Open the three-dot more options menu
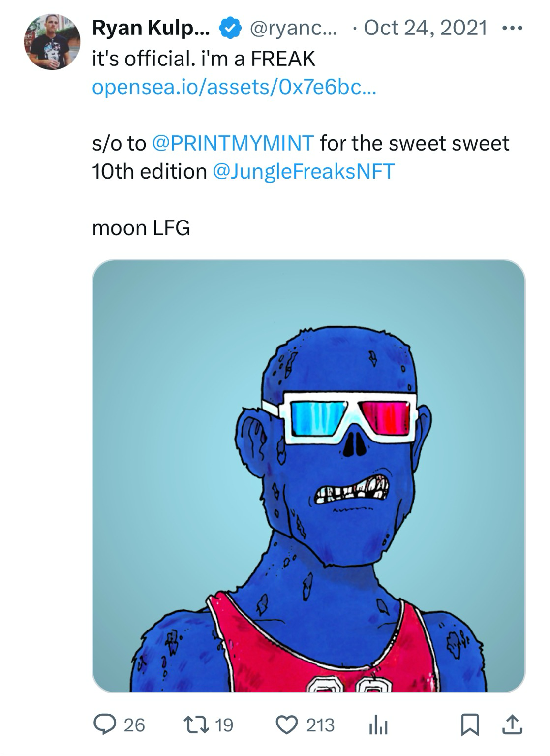Screen dimensions: 550x756 512,28
